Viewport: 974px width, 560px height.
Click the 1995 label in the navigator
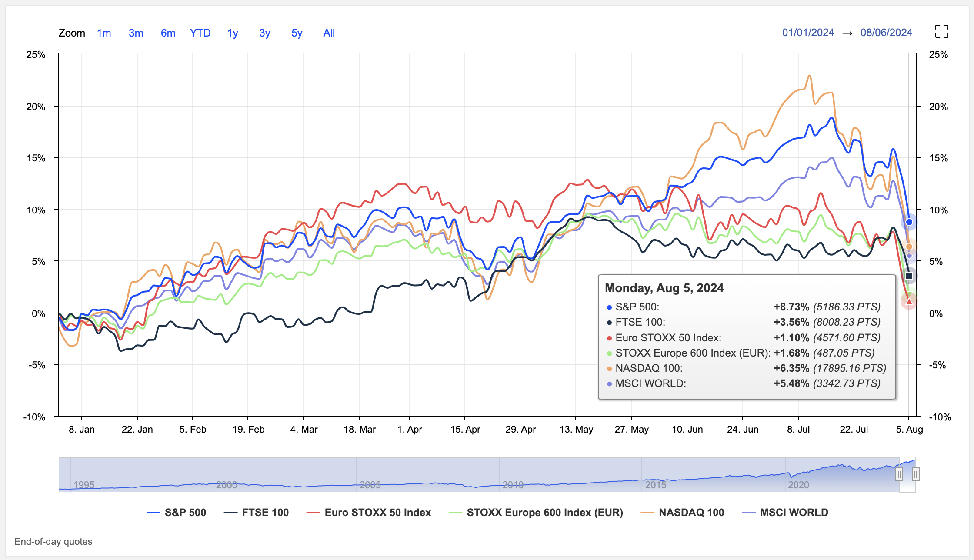(84, 484)
